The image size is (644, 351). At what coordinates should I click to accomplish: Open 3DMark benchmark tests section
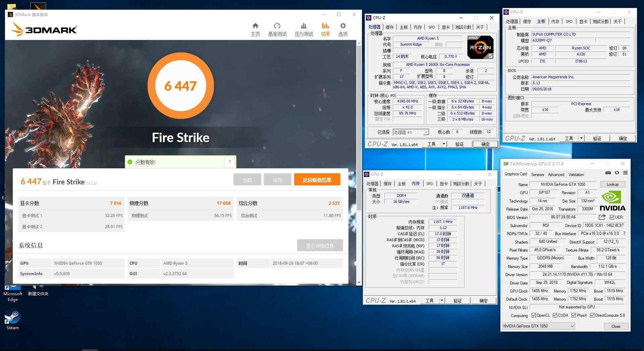277,30
